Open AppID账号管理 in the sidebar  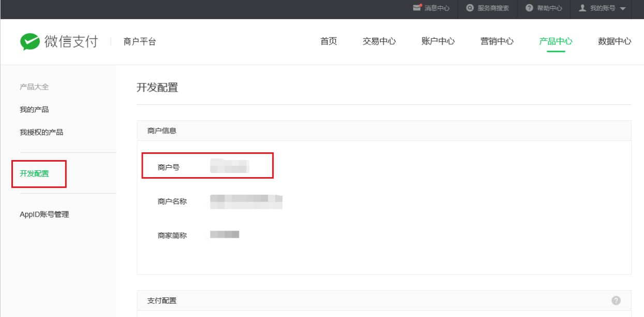tap(44, 214)
